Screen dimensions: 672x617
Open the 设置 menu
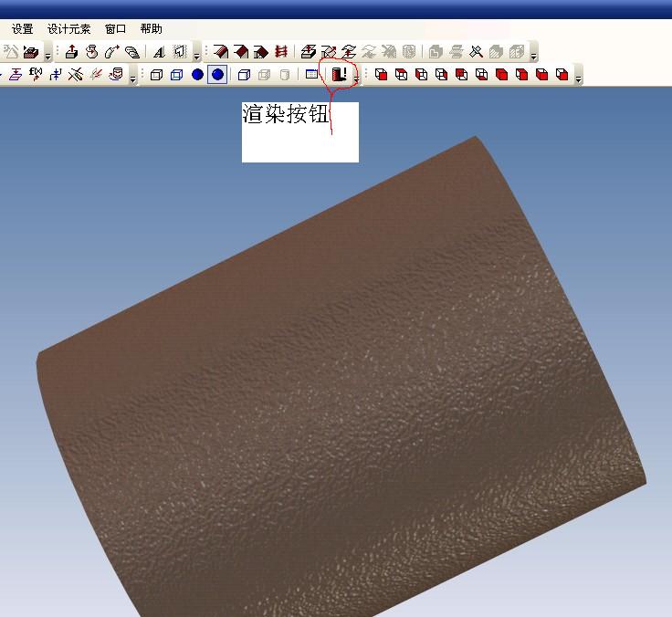click(22, 28)
